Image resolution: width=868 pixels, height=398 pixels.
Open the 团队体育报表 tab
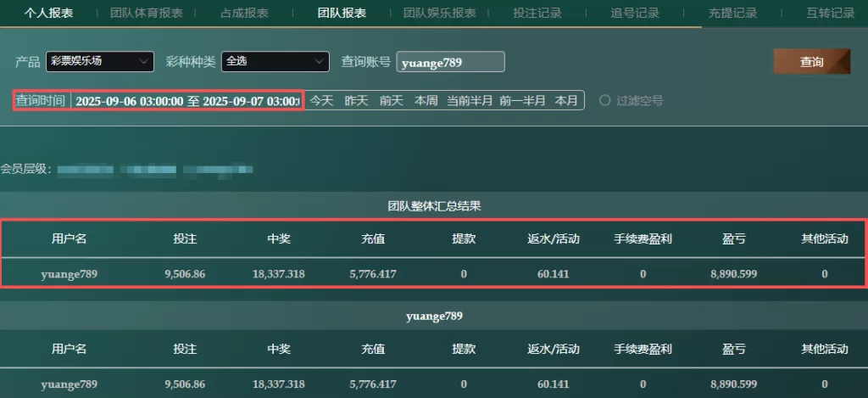pos(146,14)
